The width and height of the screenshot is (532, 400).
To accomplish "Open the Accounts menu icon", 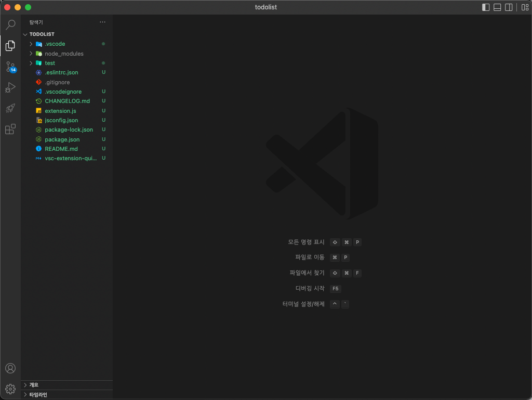I will click(x=10, y=368).
